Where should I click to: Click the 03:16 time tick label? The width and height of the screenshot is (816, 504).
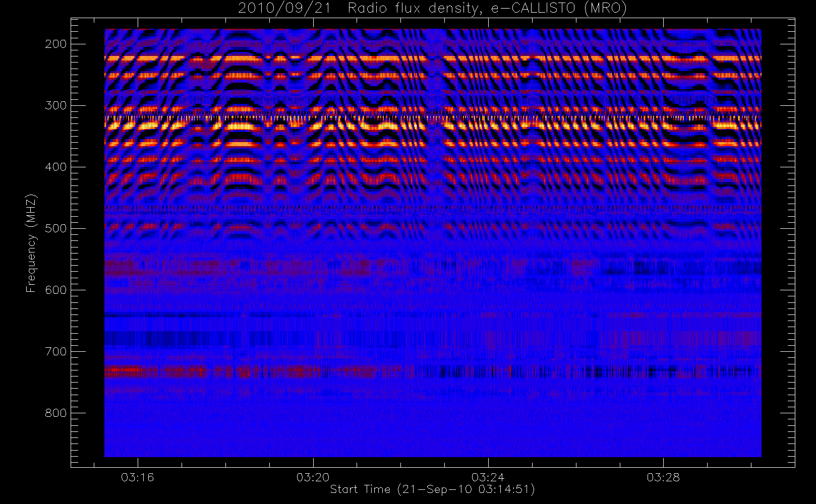(138, 477)
